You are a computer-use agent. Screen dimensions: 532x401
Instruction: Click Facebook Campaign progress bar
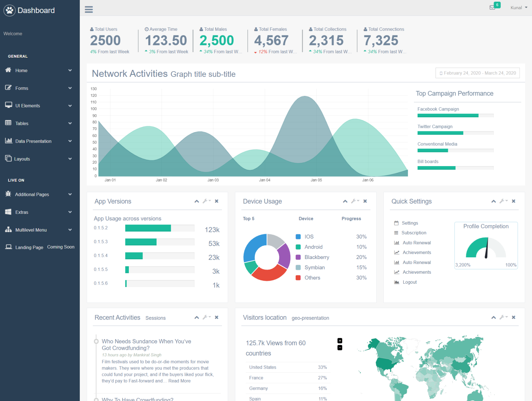click(456, 116)
